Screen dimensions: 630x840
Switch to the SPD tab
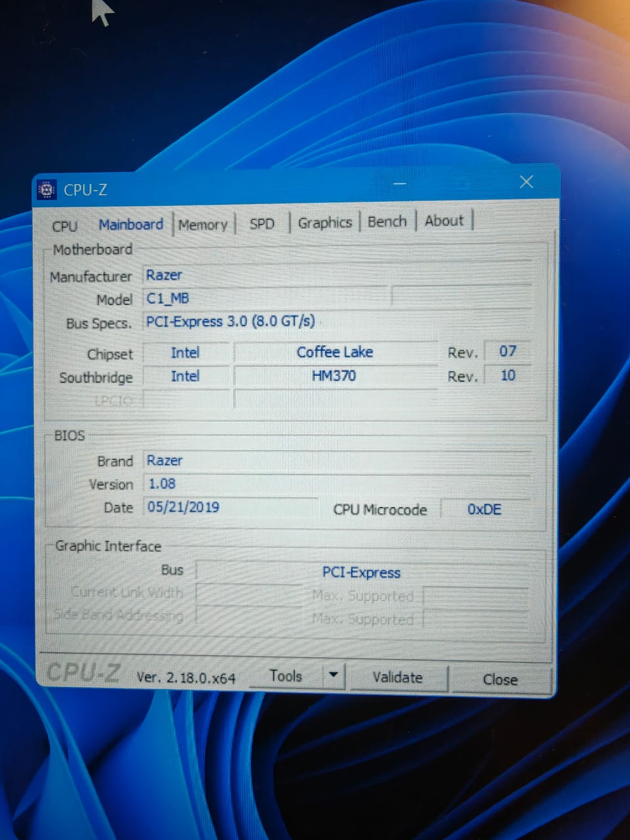261,224
